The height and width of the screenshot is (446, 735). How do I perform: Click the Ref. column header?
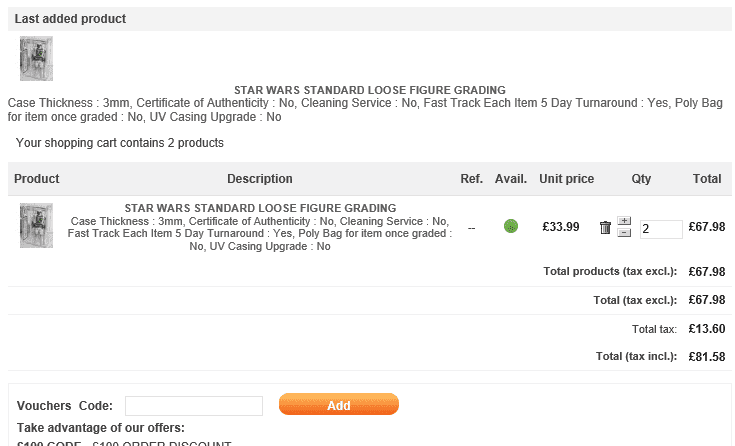(471, 179)
